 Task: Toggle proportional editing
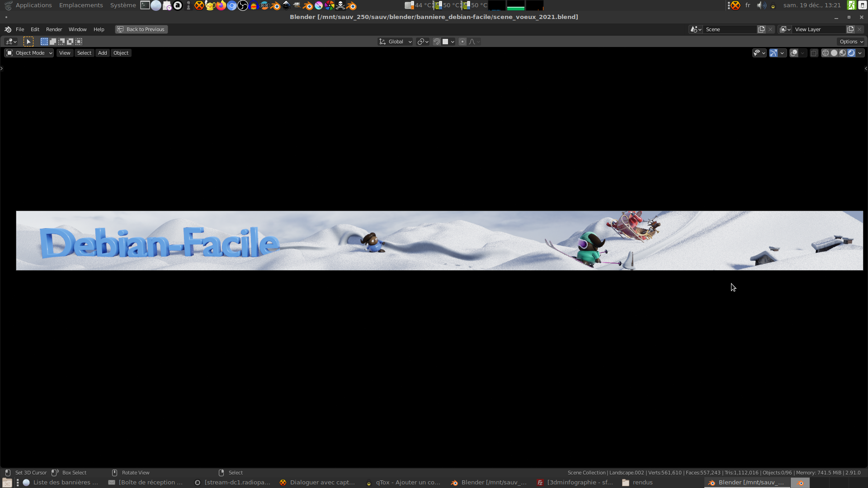[462, 42]
